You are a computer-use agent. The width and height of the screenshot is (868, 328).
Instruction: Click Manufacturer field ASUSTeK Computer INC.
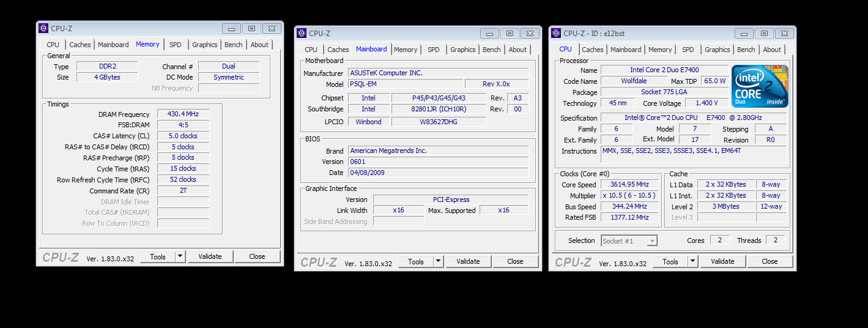pos(439,73)
